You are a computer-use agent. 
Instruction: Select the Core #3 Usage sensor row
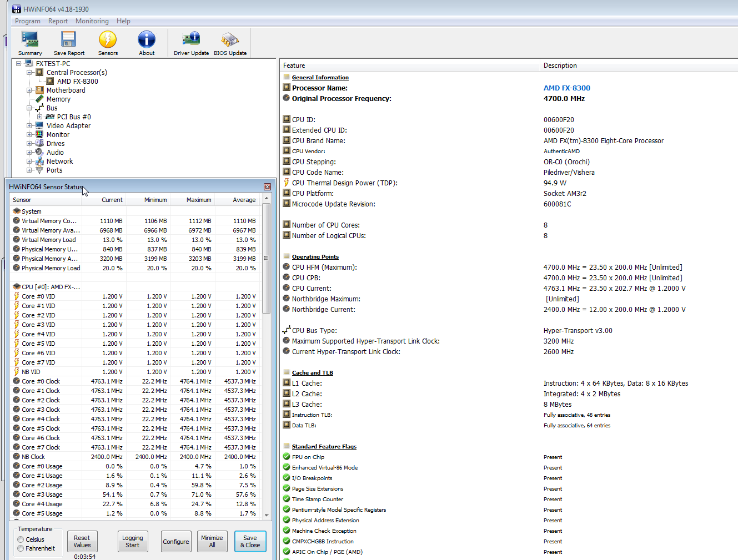click(x=135, y=495)
